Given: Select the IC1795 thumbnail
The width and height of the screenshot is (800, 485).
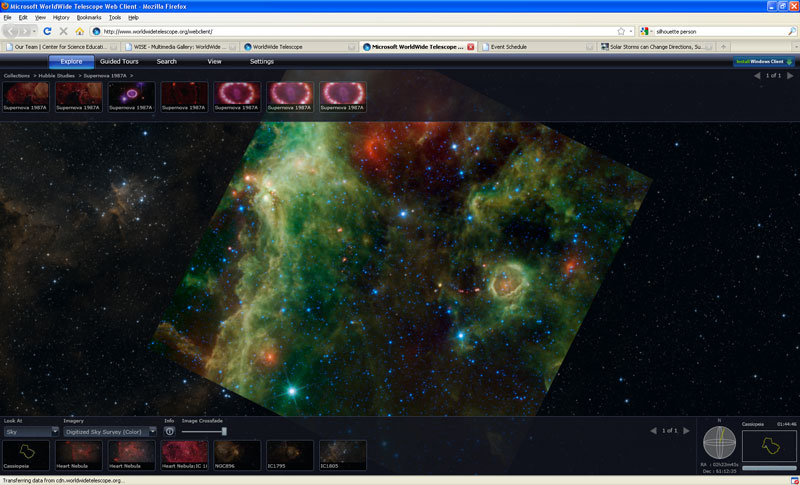Looking at the screenshot, I should pyautogui.click(x=290, y=455).
